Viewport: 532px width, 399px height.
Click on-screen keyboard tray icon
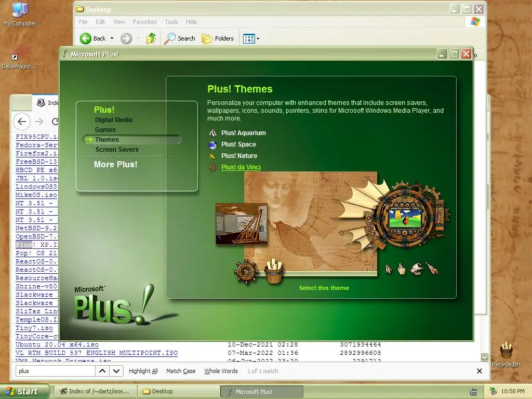(x=474, y=392)
